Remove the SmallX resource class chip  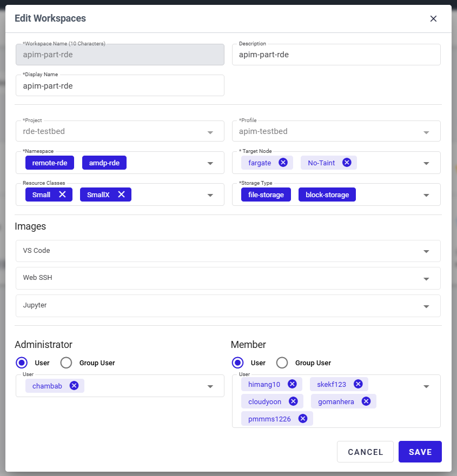(x=121, y=195)
